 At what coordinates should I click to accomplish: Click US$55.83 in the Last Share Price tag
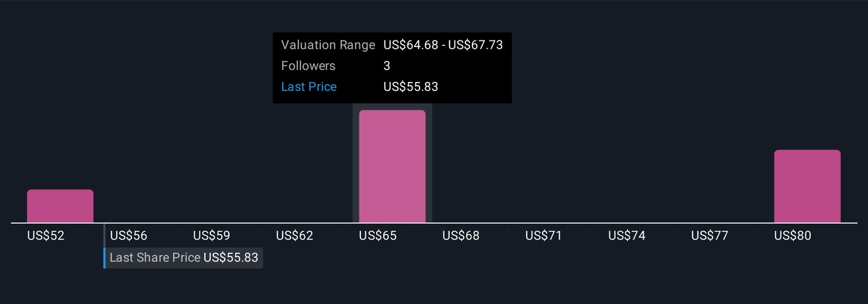coord(231,258)
